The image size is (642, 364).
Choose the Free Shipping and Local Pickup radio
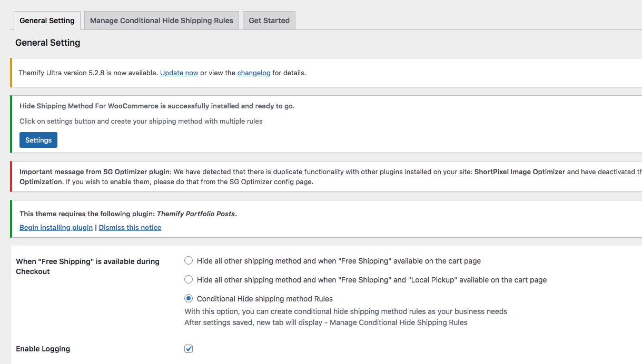(x=189, y=280)
